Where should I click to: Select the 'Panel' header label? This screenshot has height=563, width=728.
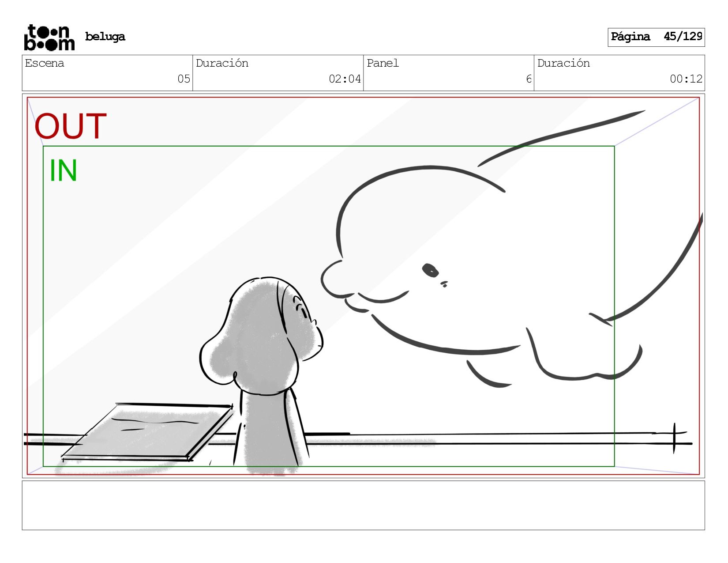[x=383, y=63]
